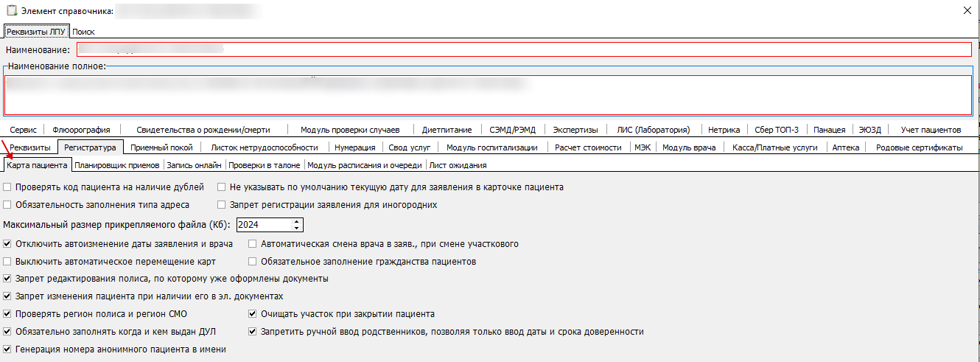This screenshot has width=980, height=362.
Task: Close the Элемент справочника window
Action: click(x=967, y=10)
